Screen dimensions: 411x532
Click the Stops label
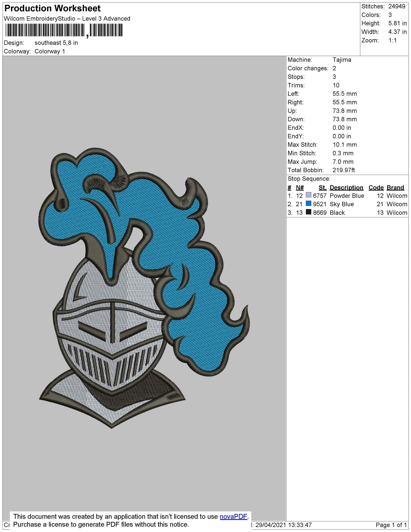[296, 77]
